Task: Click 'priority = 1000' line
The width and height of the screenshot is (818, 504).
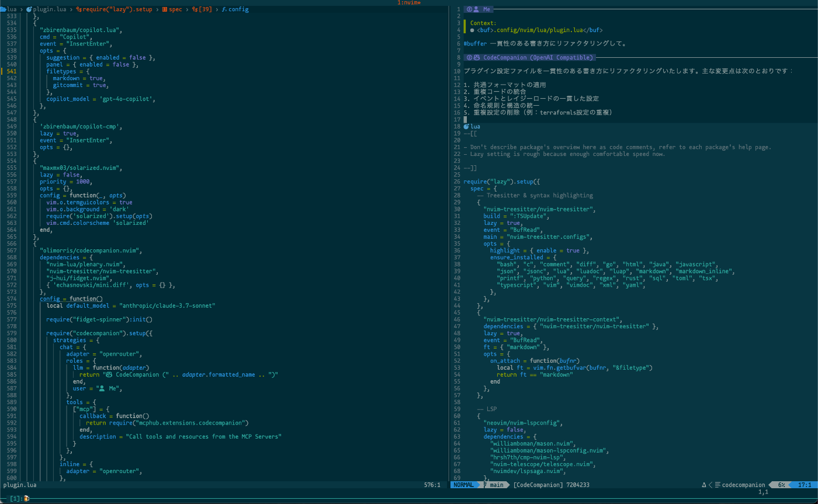Action: point(65,182)
